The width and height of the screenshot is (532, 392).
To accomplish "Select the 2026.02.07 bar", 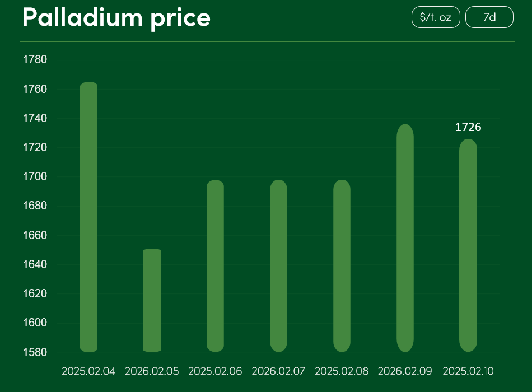I will (x=278, y=266).
